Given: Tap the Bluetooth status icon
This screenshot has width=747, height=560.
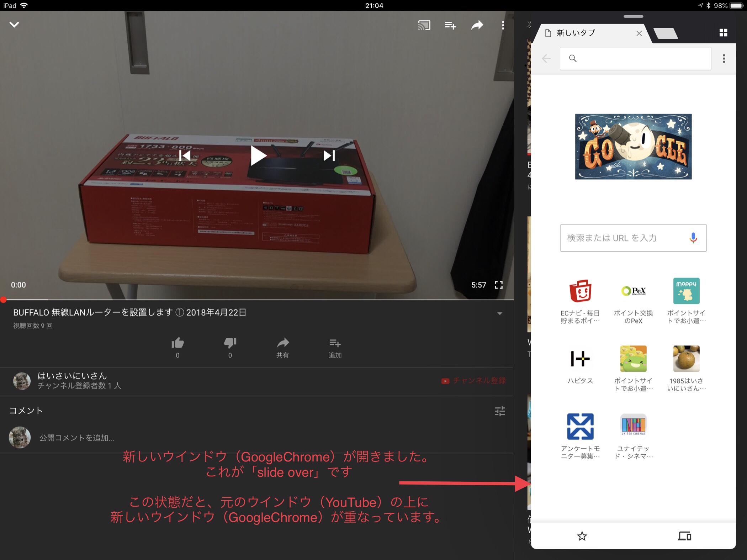Looking at the screenshot, I should point(708,5).
